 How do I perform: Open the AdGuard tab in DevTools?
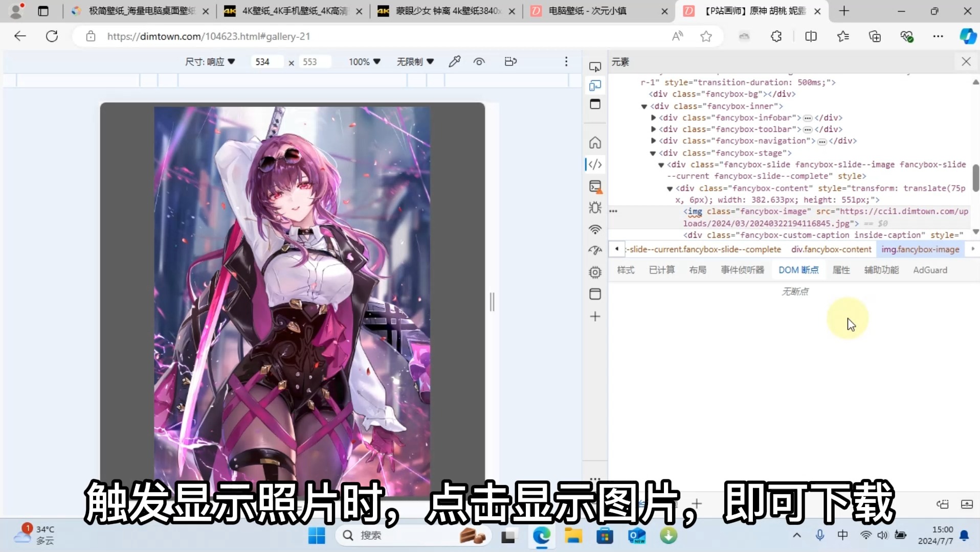pos(930,270)
